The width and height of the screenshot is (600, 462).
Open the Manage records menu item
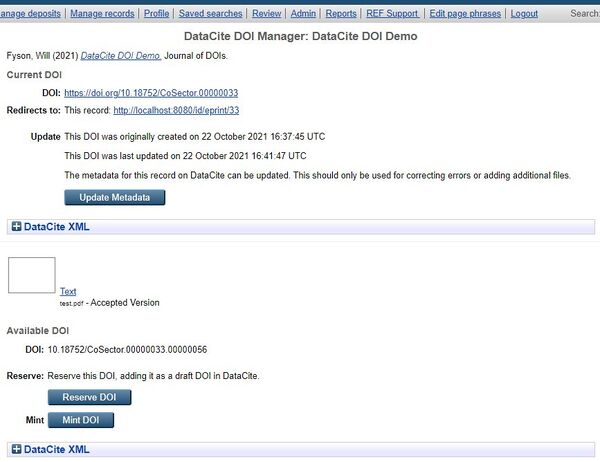(101, 14)
